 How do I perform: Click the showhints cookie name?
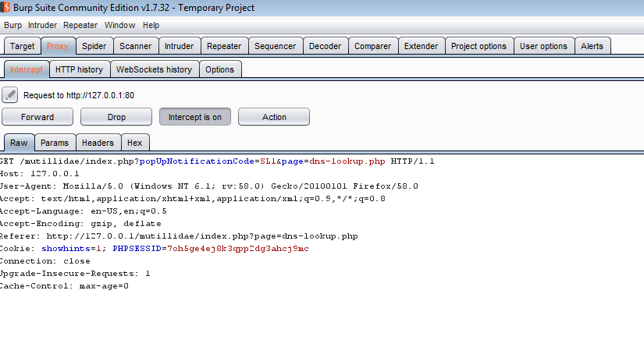(x=66, y=249)
